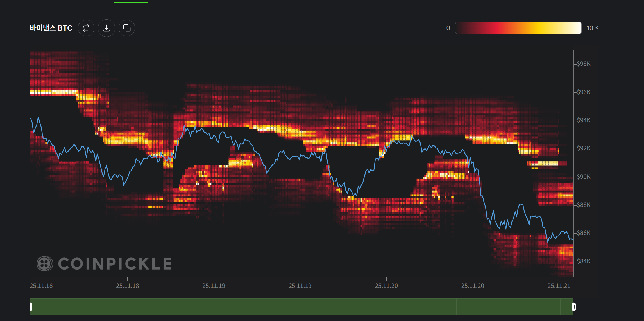
Task: Grab the left range slider handle
Action: [x=31, y=307]
